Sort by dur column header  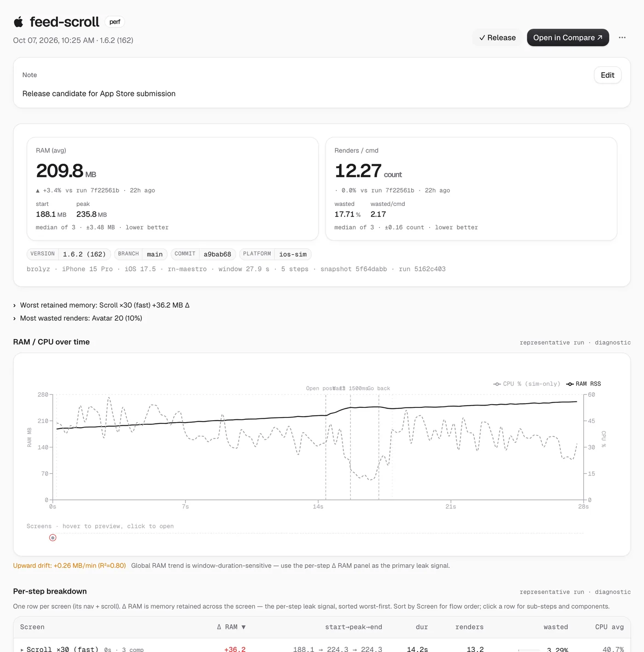(422, 627)
